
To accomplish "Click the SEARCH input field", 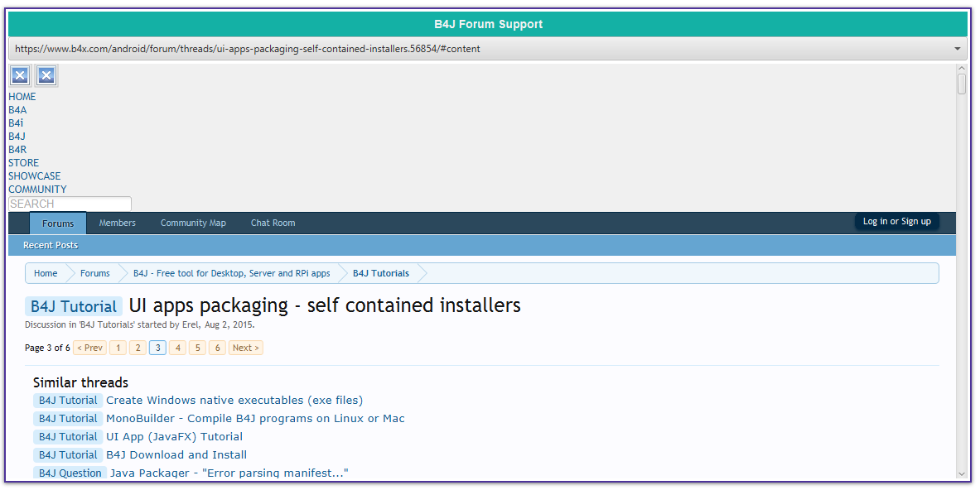I will coord(70,204).
